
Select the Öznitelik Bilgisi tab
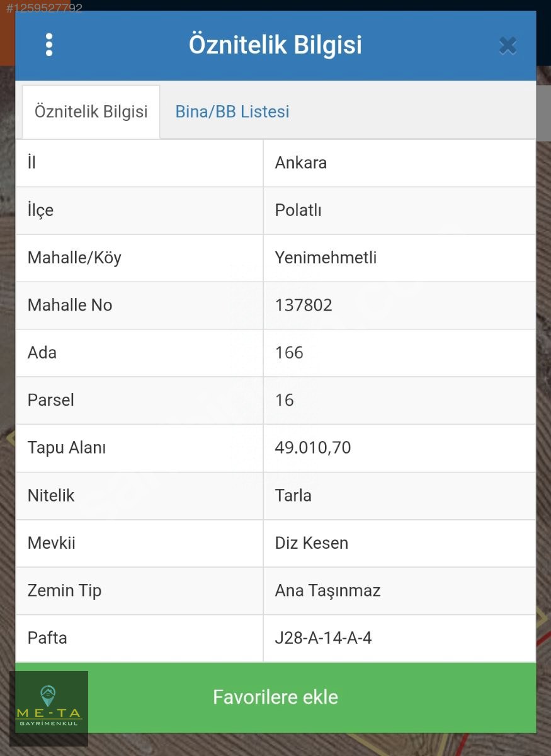coord(91,112)
